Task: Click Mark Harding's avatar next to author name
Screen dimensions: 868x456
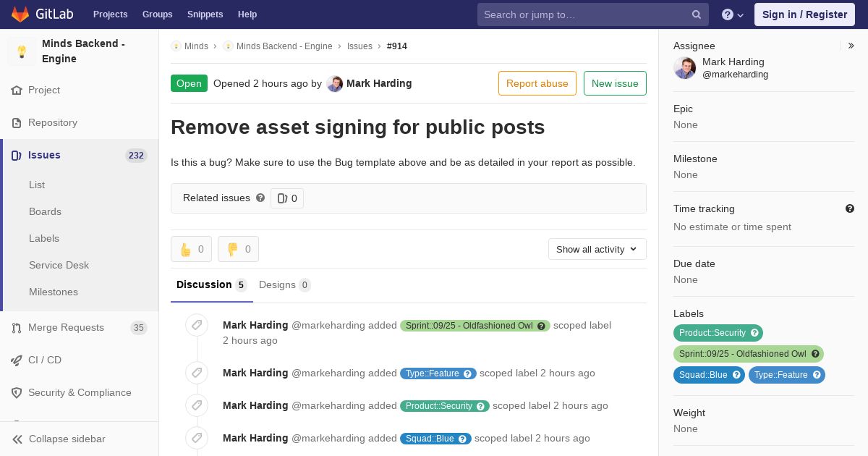Action: (x=335, y=83)
